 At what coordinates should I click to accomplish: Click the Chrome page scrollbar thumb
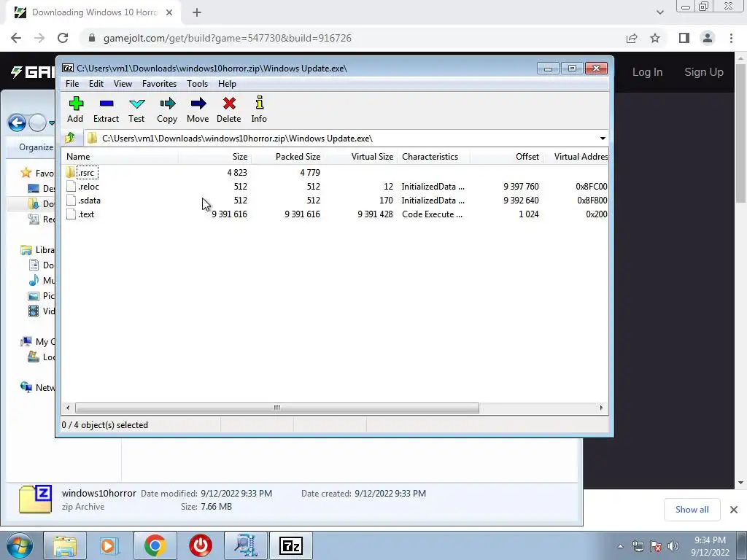point(740,133)
